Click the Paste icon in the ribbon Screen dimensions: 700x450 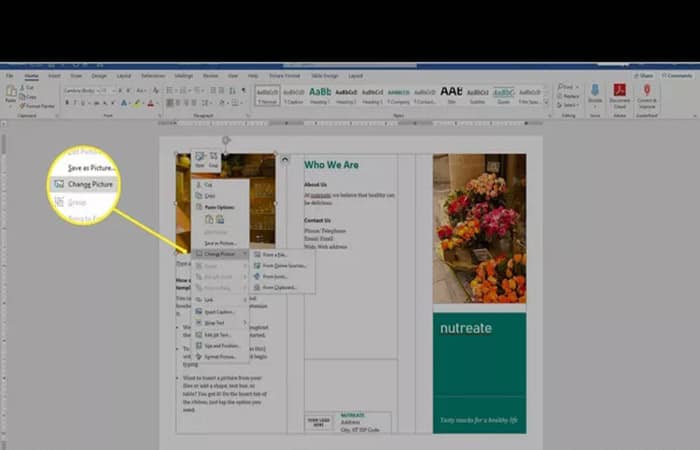(11, 92)
